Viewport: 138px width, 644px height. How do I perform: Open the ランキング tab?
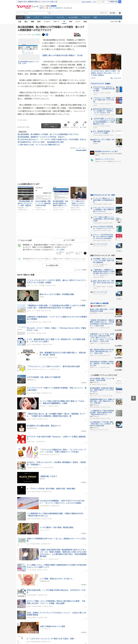pos(86,17)
